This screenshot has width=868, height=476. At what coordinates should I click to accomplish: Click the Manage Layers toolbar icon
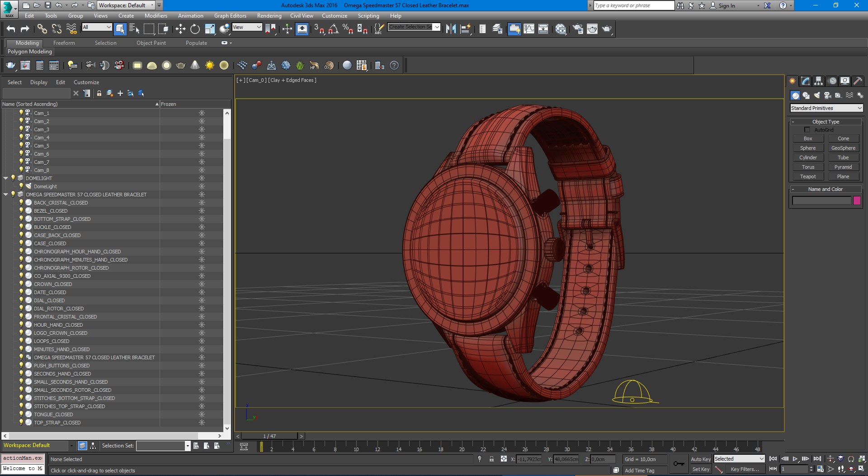[497, 29]
